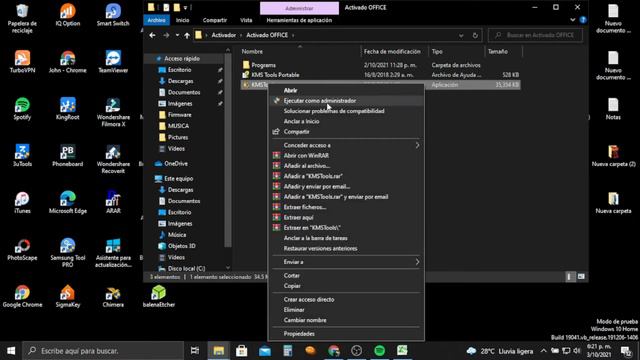Open Wondershare Filmora X shortcut
Screen dimensions: 640x360
tap(113, 112)
